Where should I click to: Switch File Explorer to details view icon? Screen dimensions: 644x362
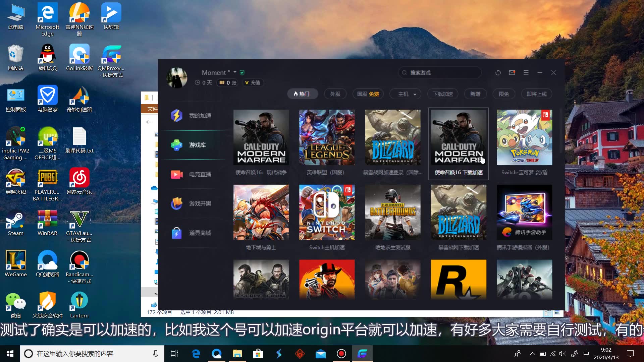click(x=548, y=312)
